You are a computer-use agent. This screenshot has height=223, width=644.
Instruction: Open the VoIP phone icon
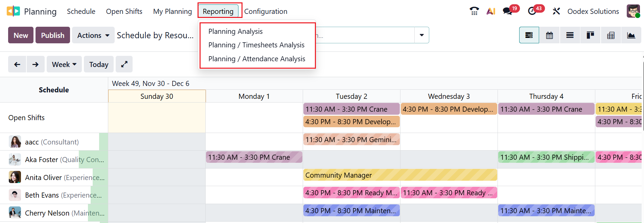coord(474,11)
